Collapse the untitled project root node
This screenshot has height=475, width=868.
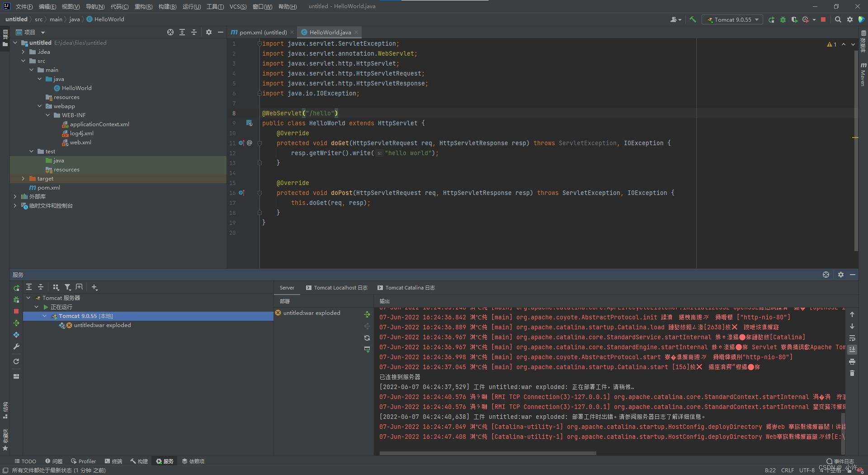(15, 43)
